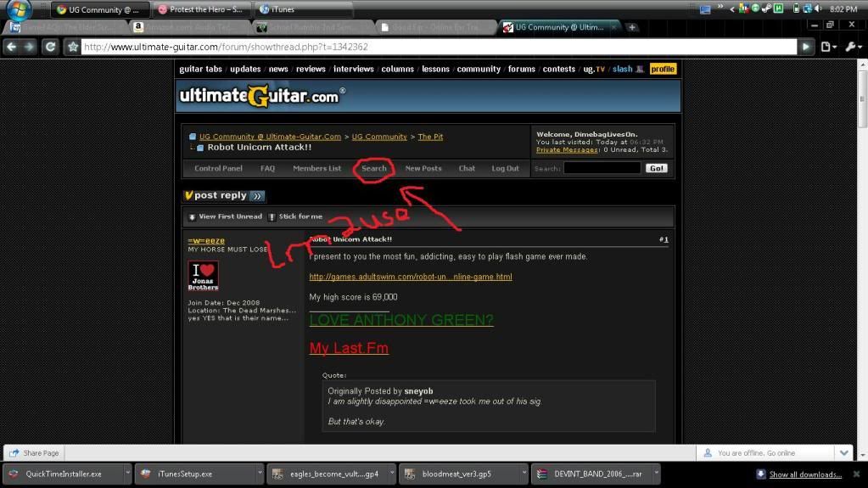Click the forum search text field
Image resolution: width=868 pixels, height=488 pixels.
pyautogui.click(x=602, y=168)
